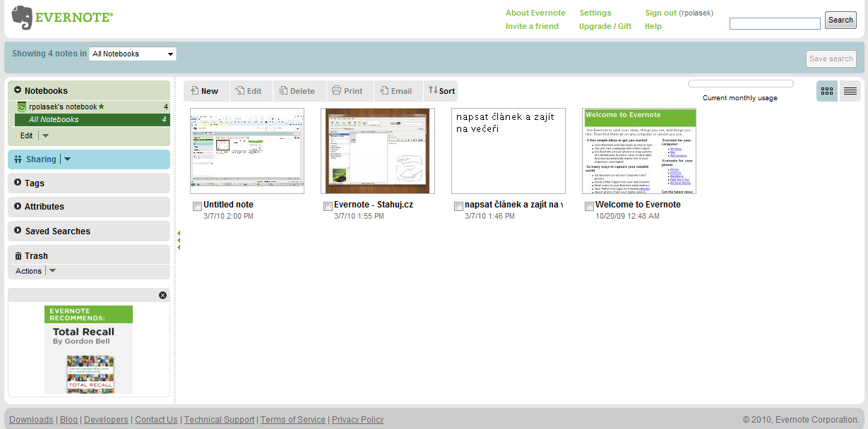
Task: Click the Print toolbar button
Action: point(347,91)
